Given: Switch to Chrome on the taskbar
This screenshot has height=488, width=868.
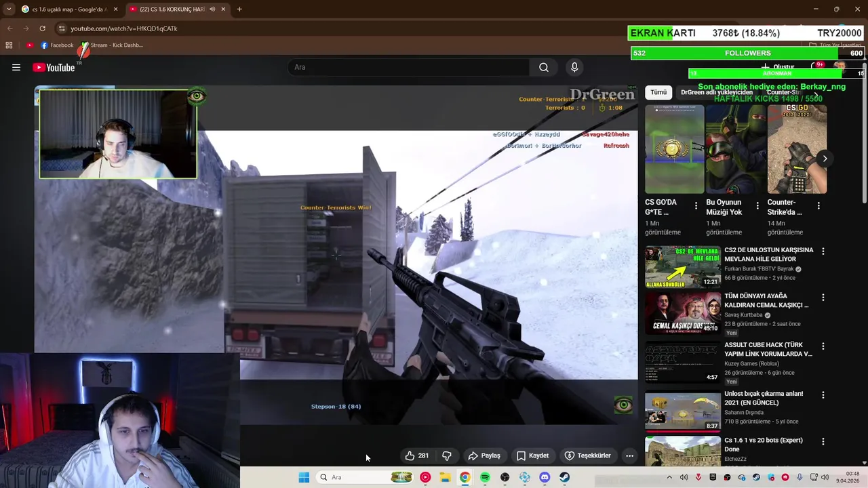Looking at the screenshot, I should click(x=465, y=477).
